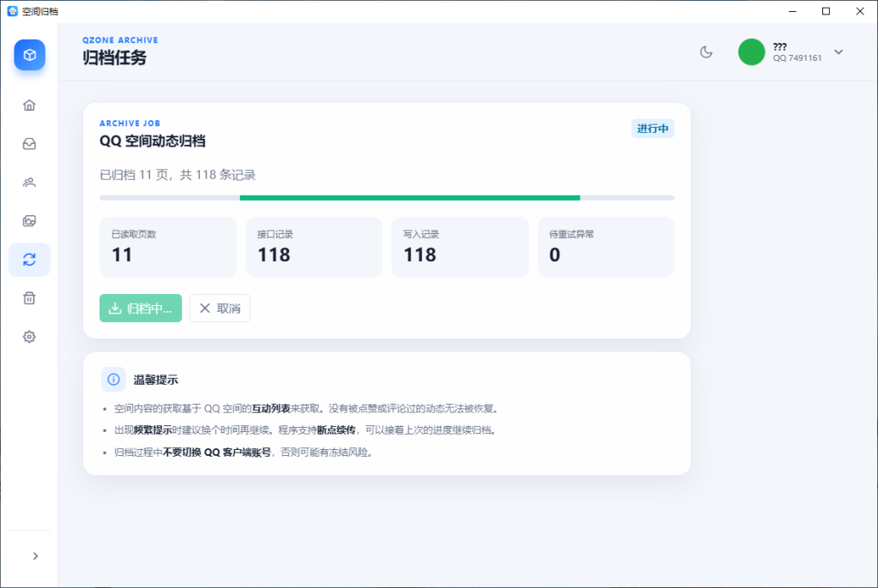Click the 已读取页数 11 stat card

pos(168,247)
